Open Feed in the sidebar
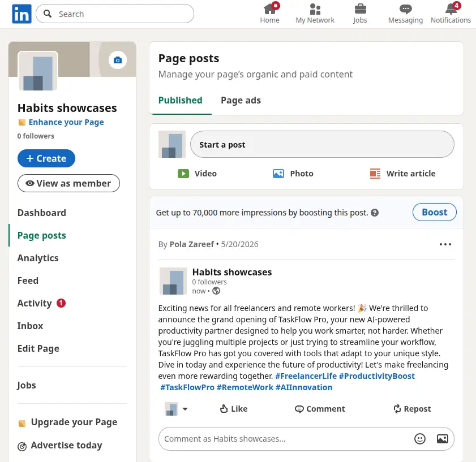 pyautogui.click(x=28, y=280)
